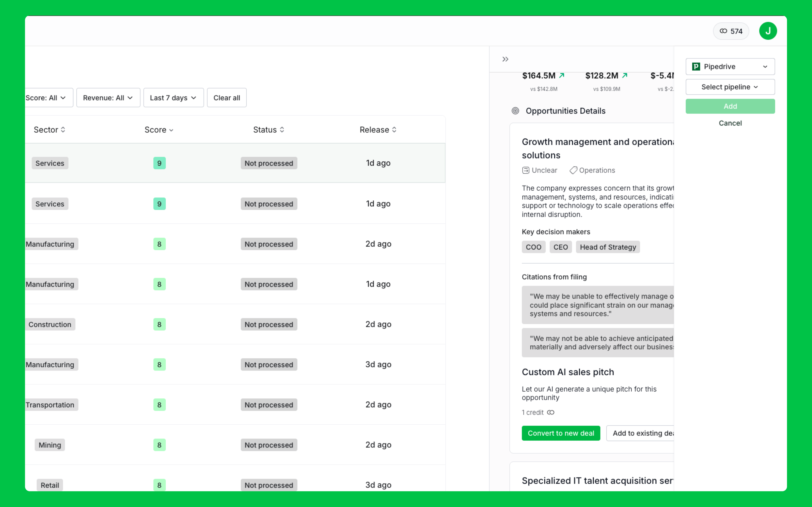Viewport: 812px width, 507px height.
Task: Select the COO decision maker chip
Action: click(x=533, y=247)
